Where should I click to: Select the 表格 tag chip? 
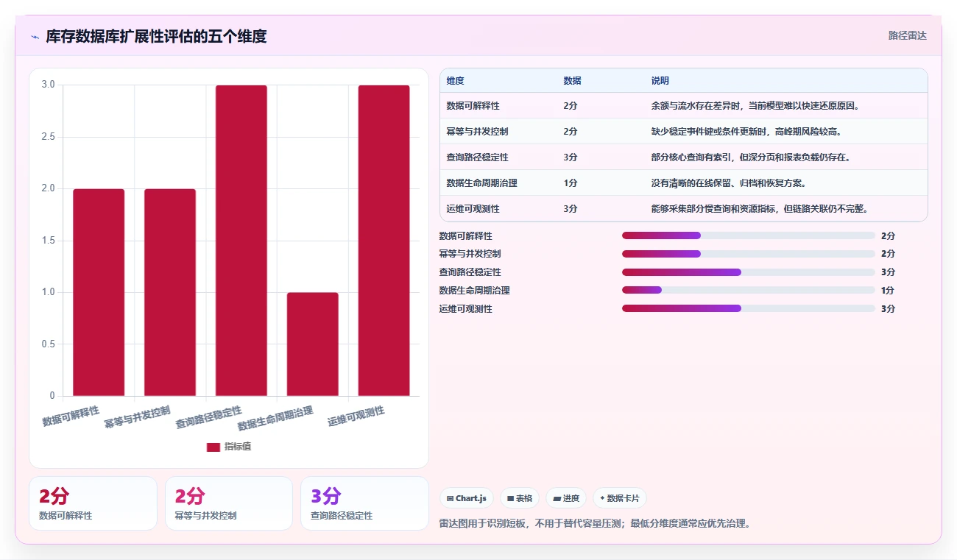[520, 498]
